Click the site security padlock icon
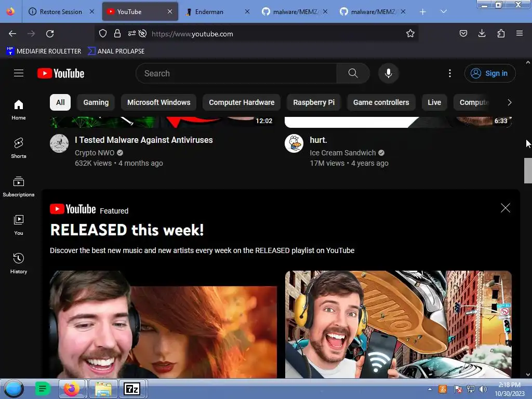Screen dimensions: 532x399 117,34
